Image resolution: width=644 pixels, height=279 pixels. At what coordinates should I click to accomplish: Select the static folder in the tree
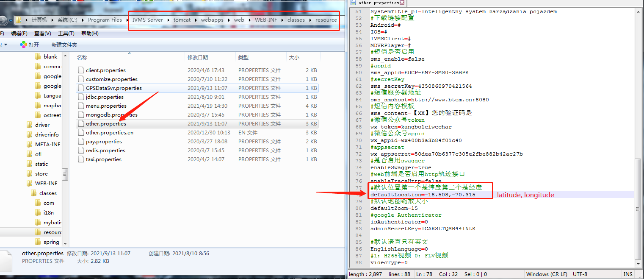tap(37, 164)
